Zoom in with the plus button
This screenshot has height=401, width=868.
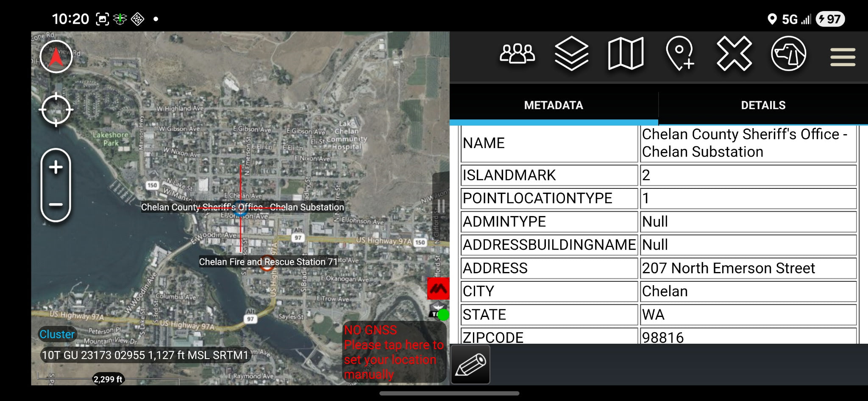(56, 167)
